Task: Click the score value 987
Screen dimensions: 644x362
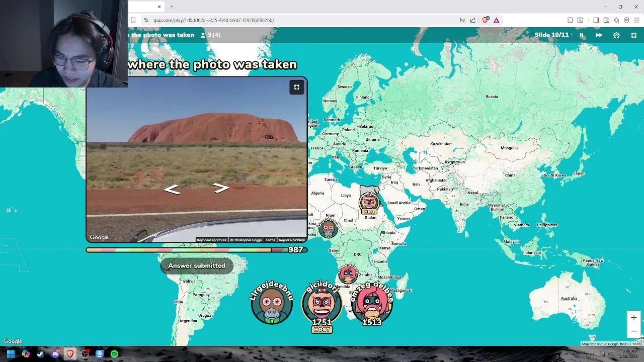Action: point(295,250)
